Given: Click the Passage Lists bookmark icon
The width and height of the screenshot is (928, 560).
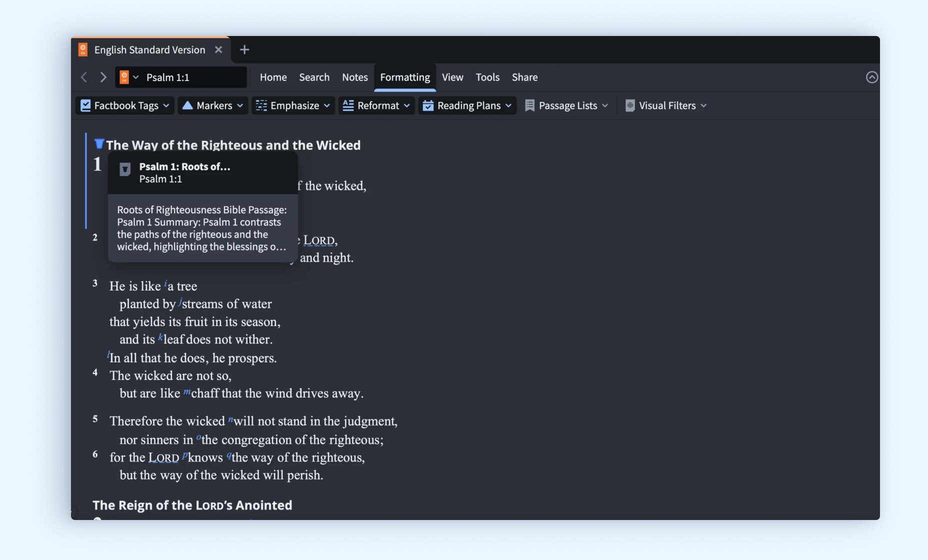Looking at the screenshot, I should (530, 105).
